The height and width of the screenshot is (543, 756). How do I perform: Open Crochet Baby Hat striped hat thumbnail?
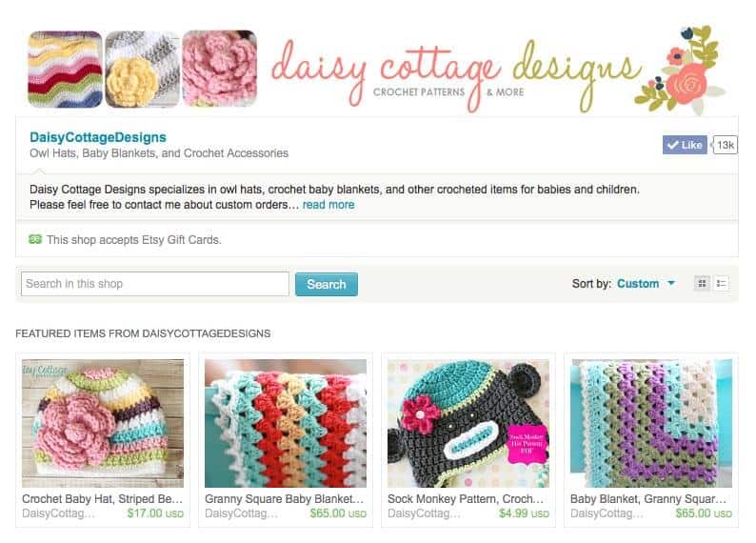pos(103,423)
